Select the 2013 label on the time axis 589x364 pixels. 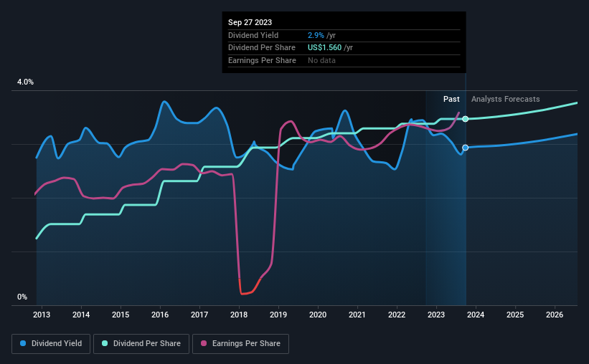42,315
